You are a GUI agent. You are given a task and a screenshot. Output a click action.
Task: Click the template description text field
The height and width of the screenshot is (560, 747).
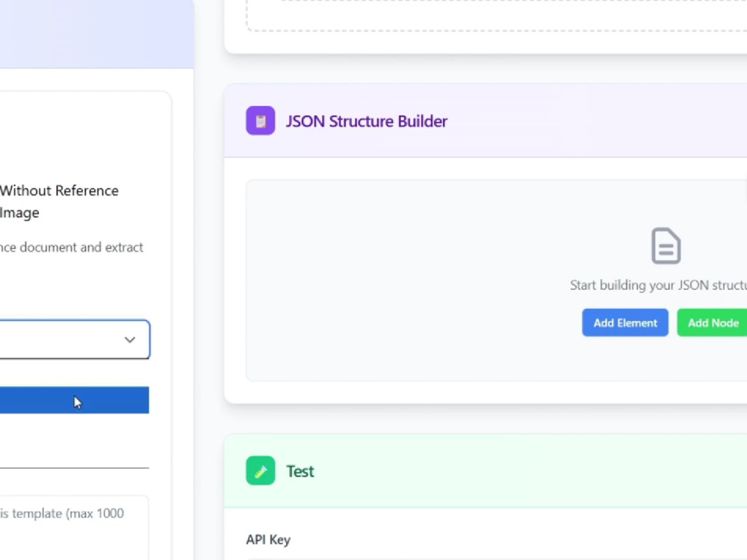coord(74,528)
